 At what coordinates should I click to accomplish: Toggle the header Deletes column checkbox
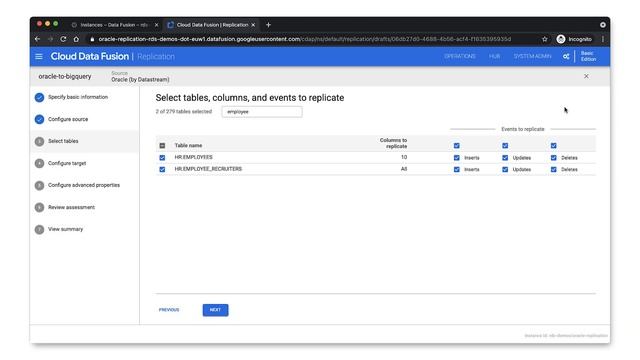point(553,146)
